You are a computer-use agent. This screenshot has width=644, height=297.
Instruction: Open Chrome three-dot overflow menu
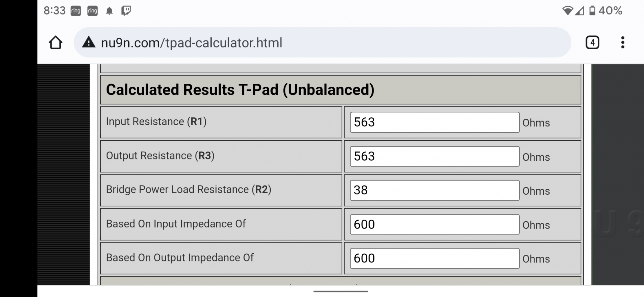623,42
